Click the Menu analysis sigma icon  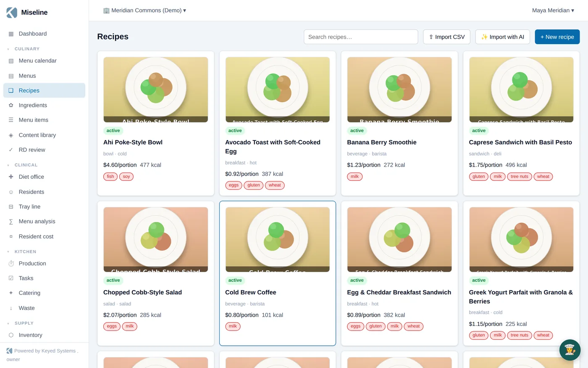tap(11, 222)
